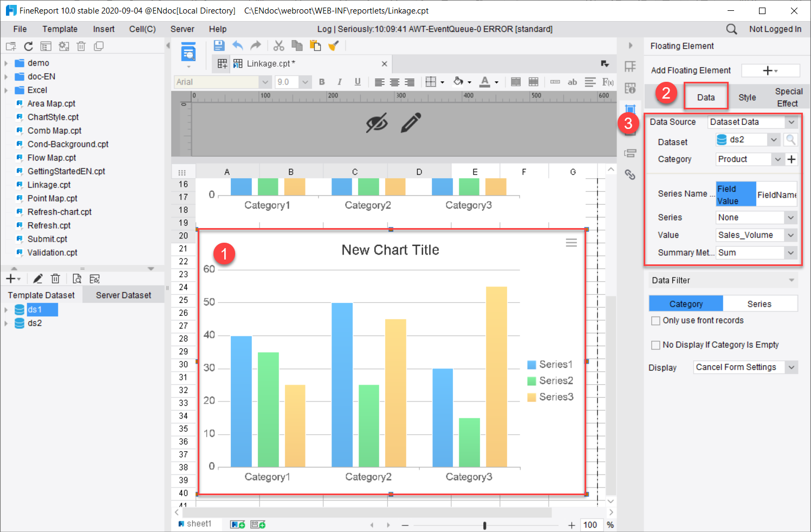Refresh the template file tree
The image size is (811, 532).
pos(29,46)
